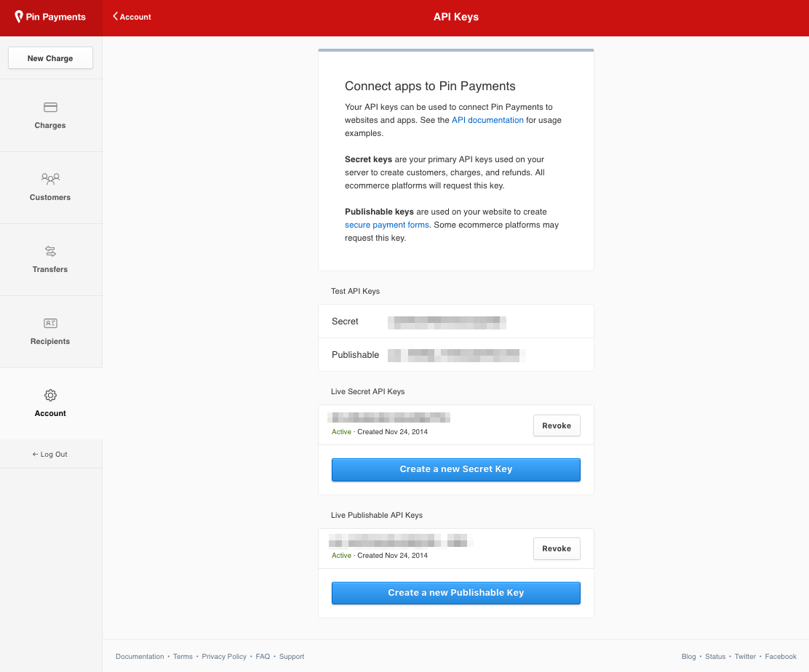Click the blurred test Publishable key value
The image size is (809, 672).
[x=457, y=356]
